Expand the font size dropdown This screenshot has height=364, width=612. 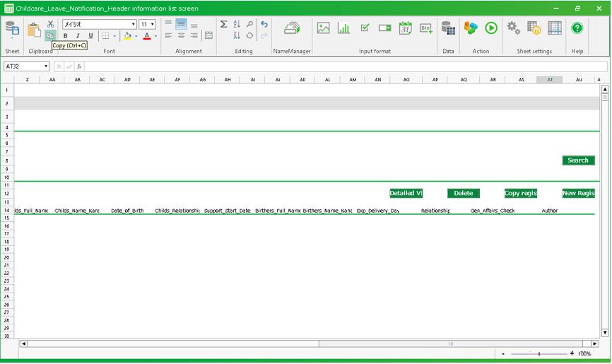tap(153, 24)
